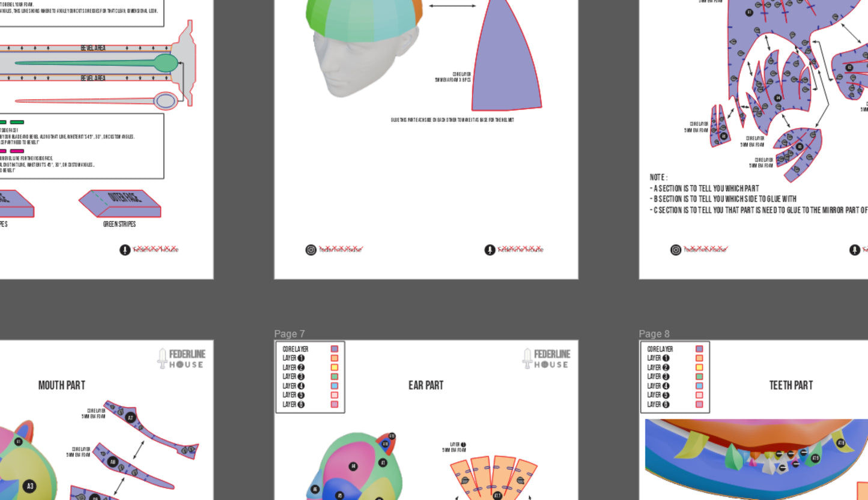The height and width of the screenshot is (500, 868).
Task: Click the Instagram icon on the helmet base page
Action: click(x=311, y=250)
